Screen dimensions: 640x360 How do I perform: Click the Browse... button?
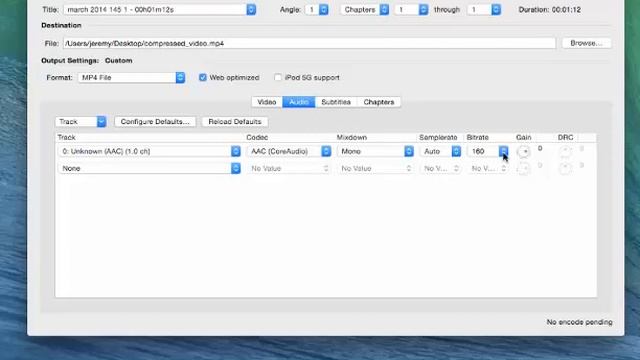tap(586, 43)
